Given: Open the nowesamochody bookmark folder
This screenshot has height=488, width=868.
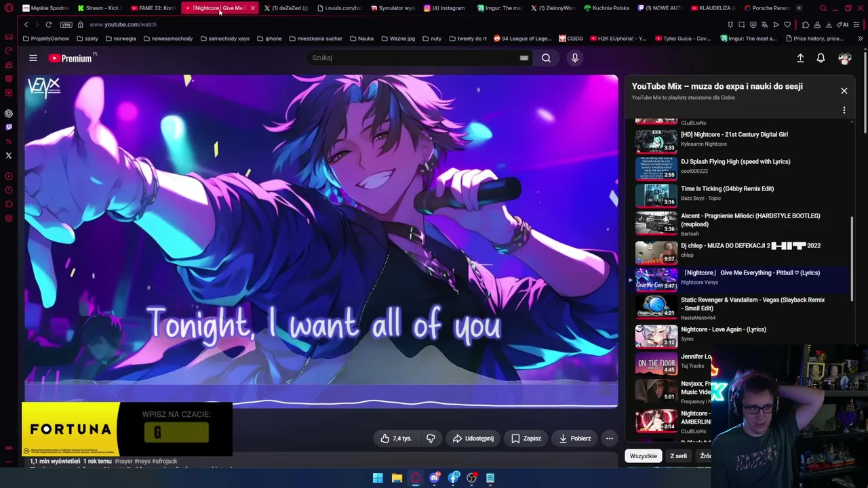Looking at the screenshot, I should coord(167,39).
